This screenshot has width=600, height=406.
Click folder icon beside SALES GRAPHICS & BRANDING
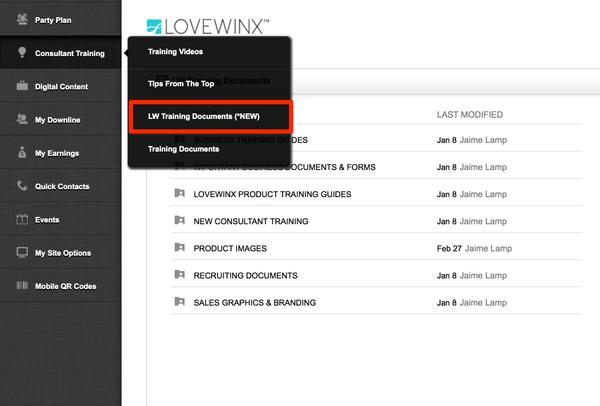179,302
